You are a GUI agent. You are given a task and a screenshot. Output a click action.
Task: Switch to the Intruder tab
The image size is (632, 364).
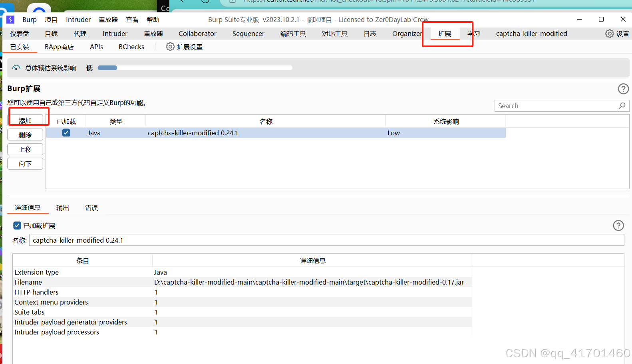pyautogui.click(x=115, y=34)
